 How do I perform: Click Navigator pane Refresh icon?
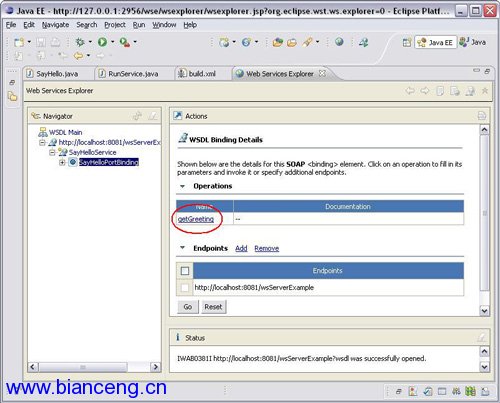tap(137, 116)
